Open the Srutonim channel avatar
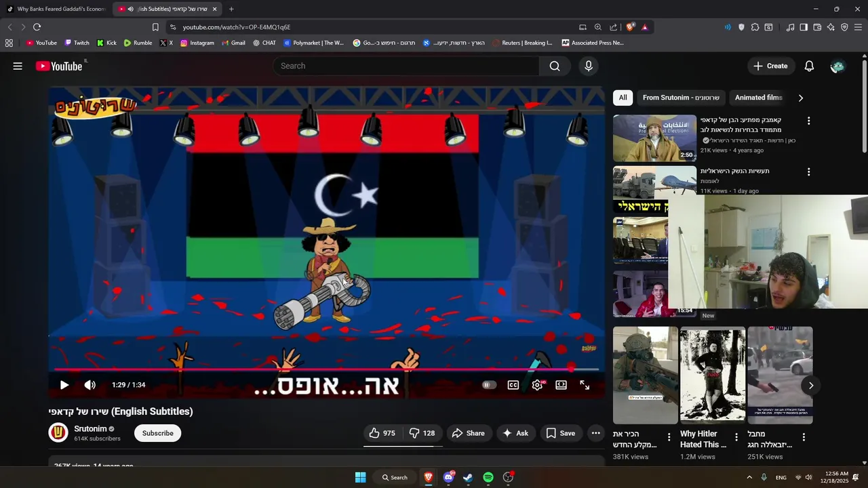The image size is (868, 488). pos(58,433)
